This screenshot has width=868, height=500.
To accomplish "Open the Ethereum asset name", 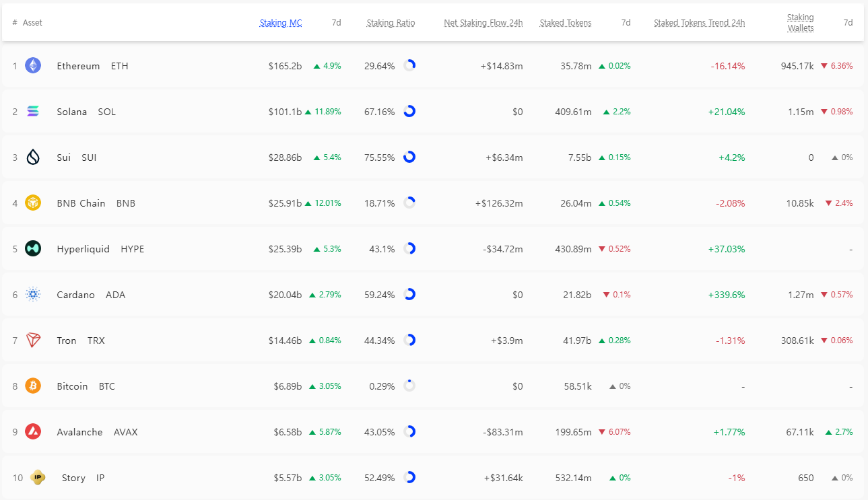I will coord(78,66).
